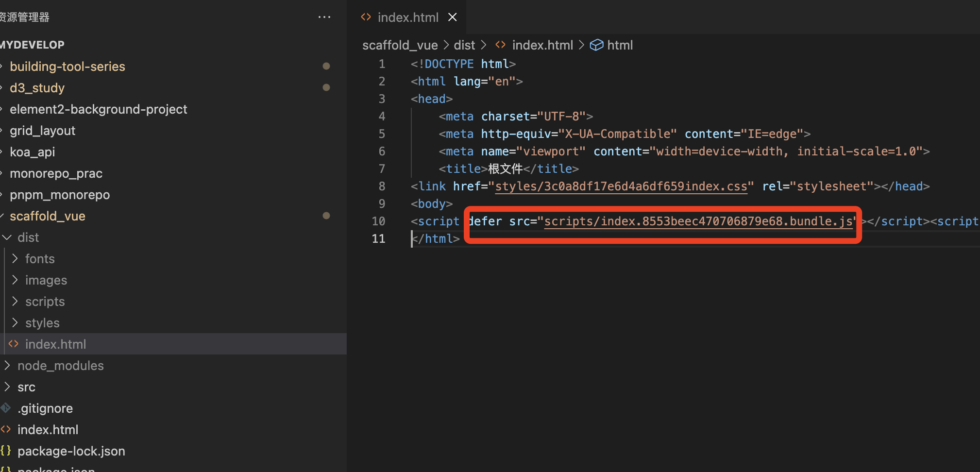Click the title tag text 根文件
This screenshot has width=980, height=472.
click(x=506, y=169)
